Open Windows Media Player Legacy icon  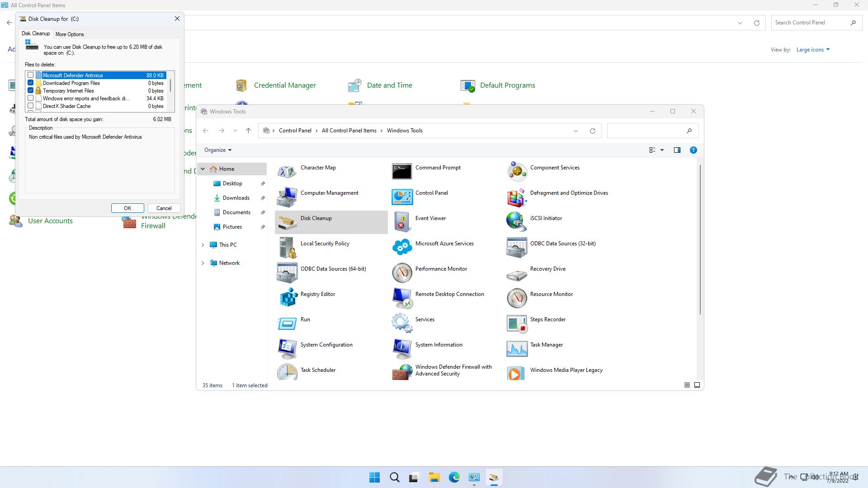517,372
